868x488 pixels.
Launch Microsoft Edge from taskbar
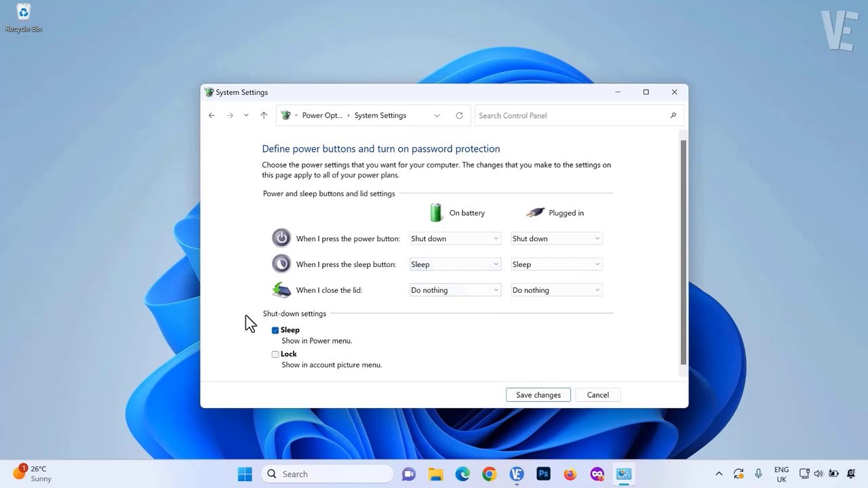pos(462,474)
